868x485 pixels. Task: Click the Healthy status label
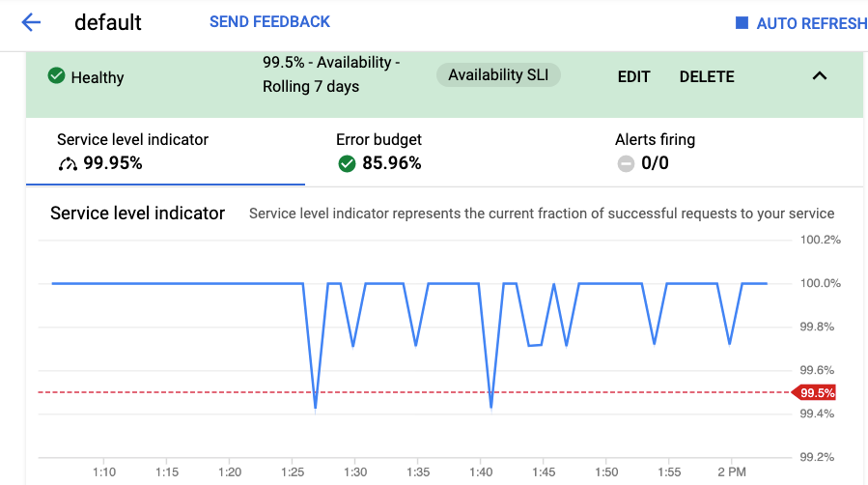click(x=98, y=77)
